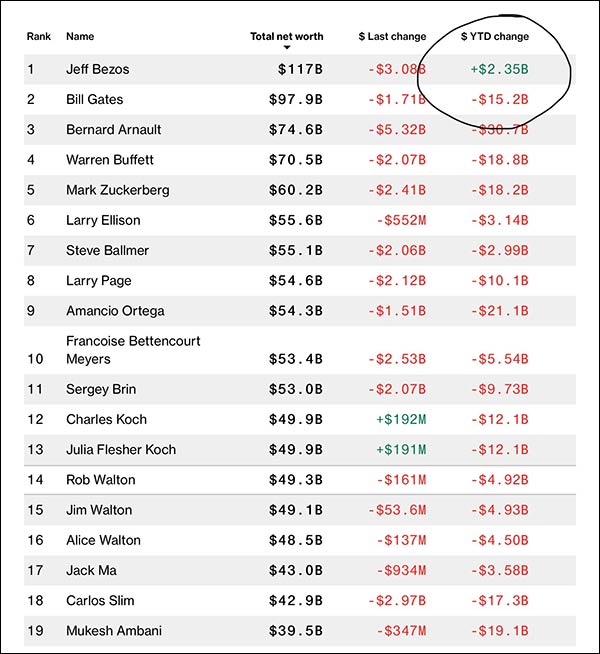This screenshot has width=600, height=654.
Task: Select Bernard Arnault's name
Action: (113, 130)
